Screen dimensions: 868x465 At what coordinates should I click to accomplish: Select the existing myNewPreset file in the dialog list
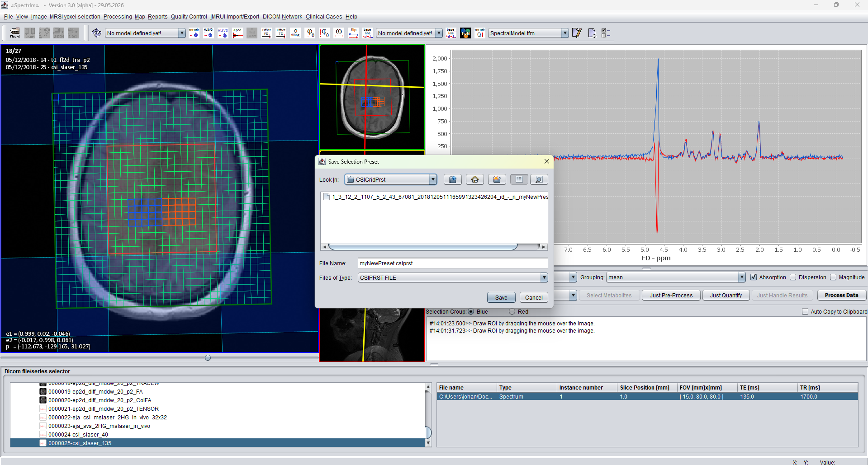pos(436,197)
